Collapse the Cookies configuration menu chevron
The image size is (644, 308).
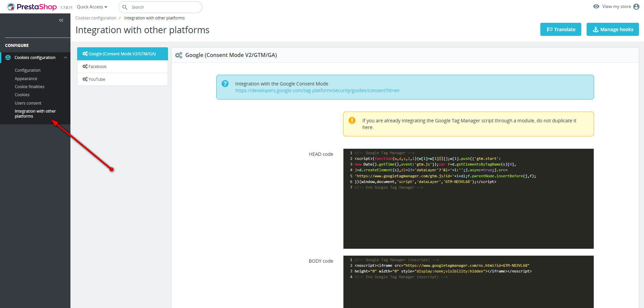[66, 58]
